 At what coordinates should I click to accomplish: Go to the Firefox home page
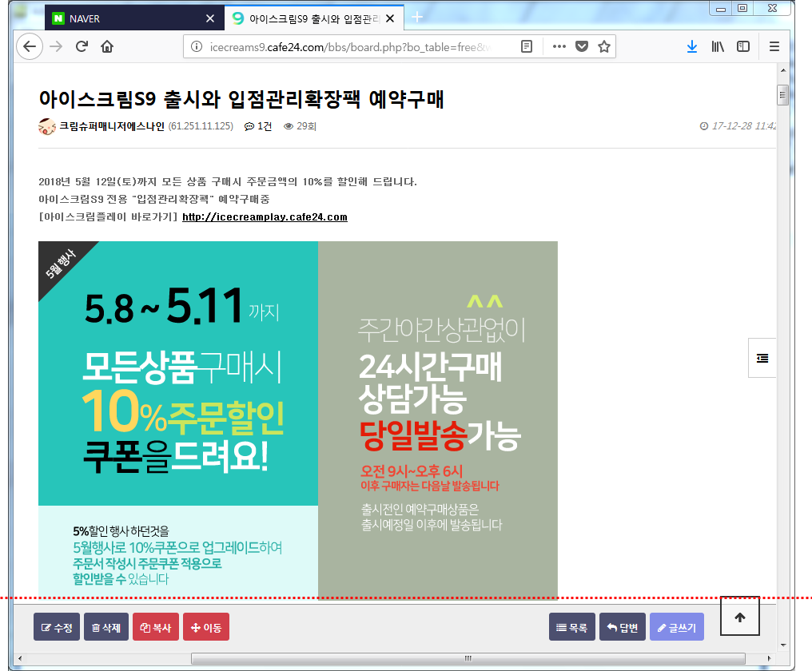pos(107,46)
